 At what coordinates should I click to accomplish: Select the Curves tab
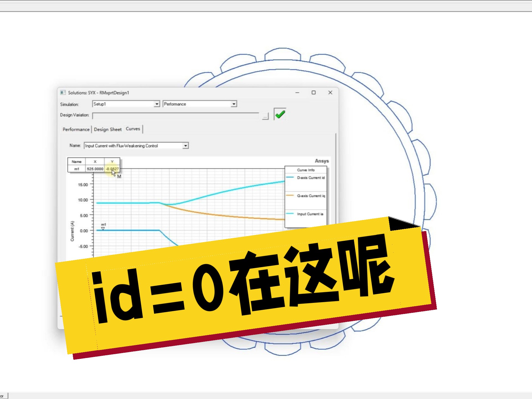[x=133, y=129]
